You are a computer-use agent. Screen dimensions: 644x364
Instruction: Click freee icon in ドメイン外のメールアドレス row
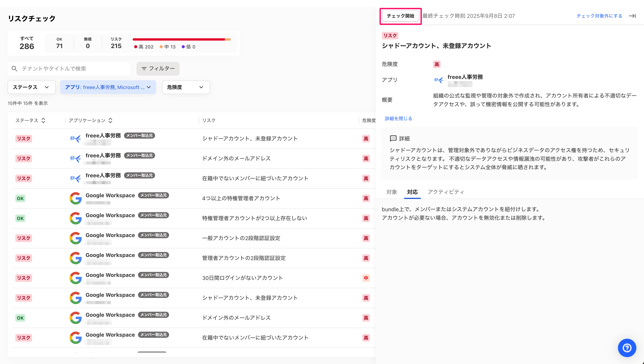click(x=75, y=159)
